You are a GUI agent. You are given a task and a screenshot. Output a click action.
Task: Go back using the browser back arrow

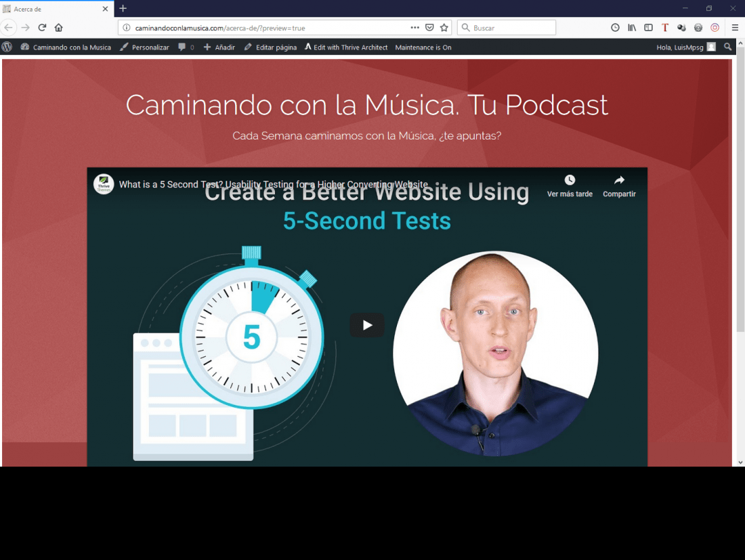(8, 28)
